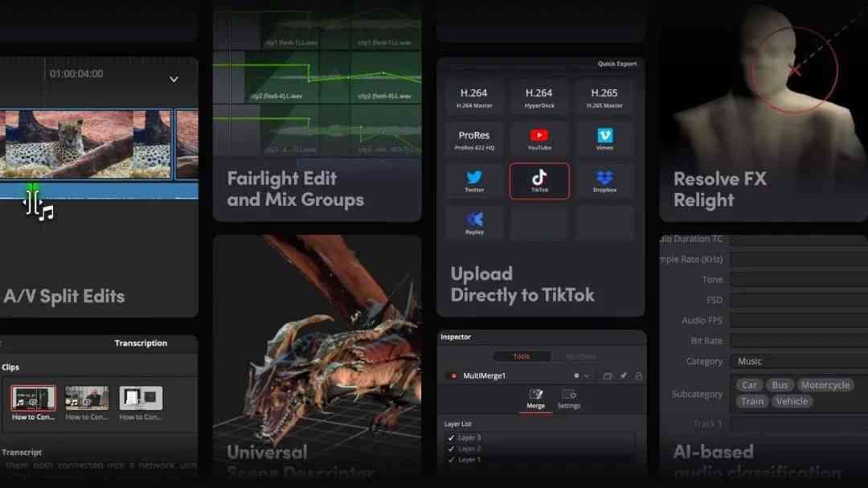Screen dimensions: 868x488
Task: Select the Bus subcategory tag
Action: 780,385
